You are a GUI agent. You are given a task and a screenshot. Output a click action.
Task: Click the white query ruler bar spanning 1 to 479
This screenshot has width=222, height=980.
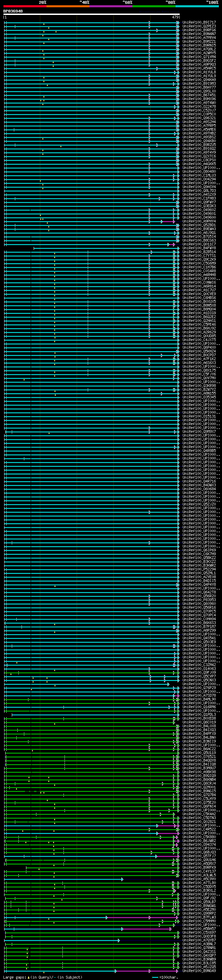point(91,14)
